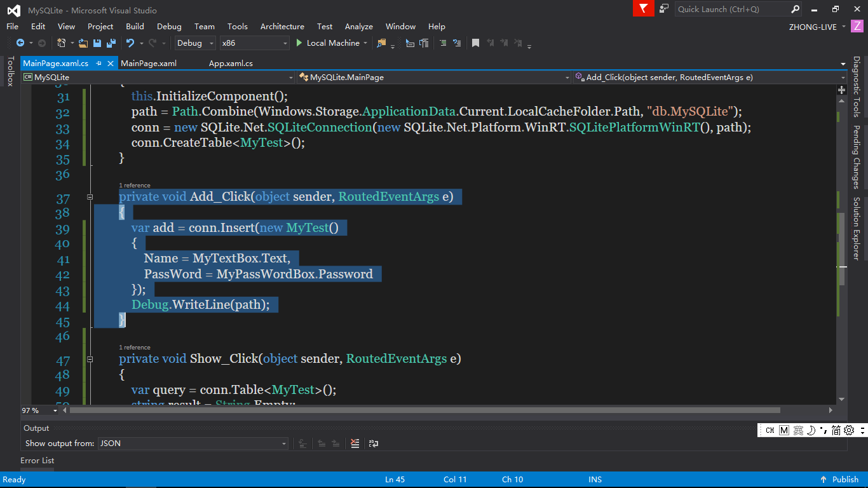868x488 pixels.
Task: Open the x86 platform dropdown
Action: (x=254, y=43)
